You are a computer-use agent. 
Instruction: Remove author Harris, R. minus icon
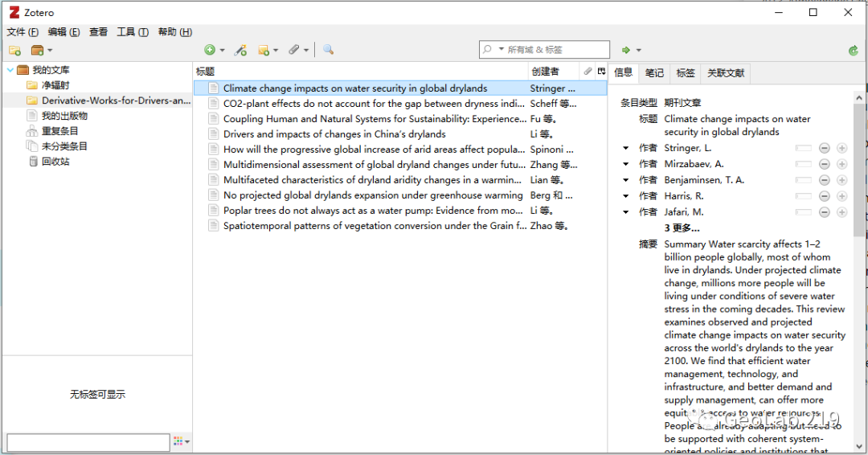825,196
